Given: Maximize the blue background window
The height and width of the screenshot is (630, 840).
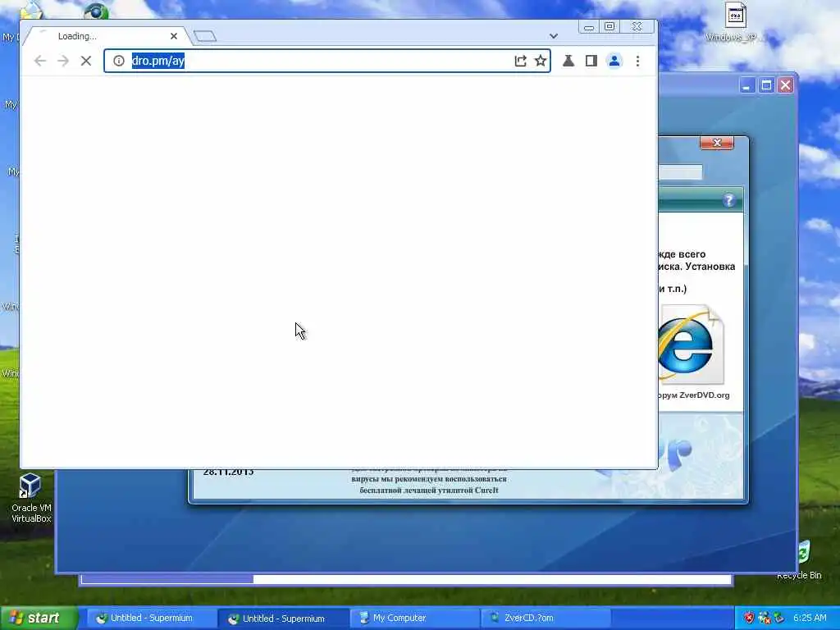Looking at the screenshot, I should 766,85.
